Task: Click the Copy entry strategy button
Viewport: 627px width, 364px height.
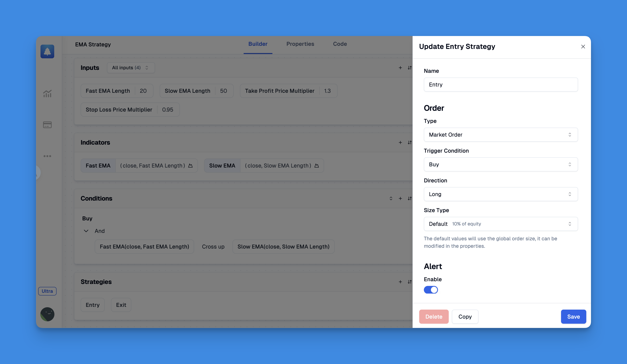Action: click(x=465, y=316)
